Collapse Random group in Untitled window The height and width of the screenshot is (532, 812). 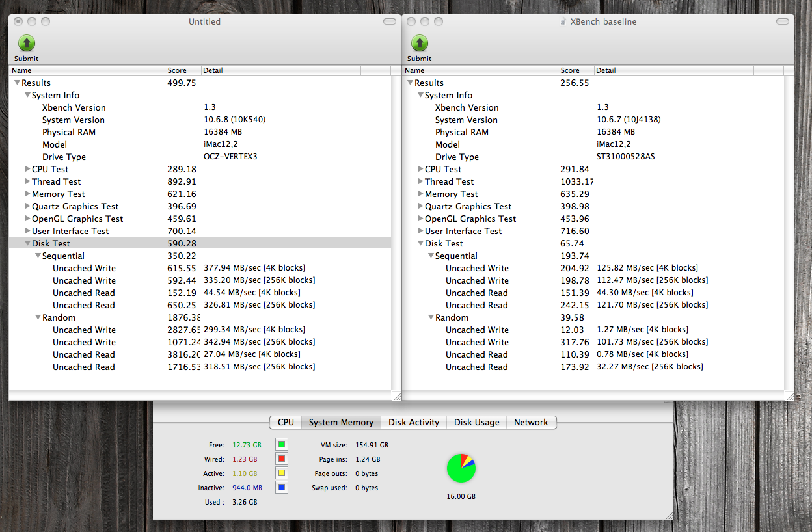click(38, 317)
